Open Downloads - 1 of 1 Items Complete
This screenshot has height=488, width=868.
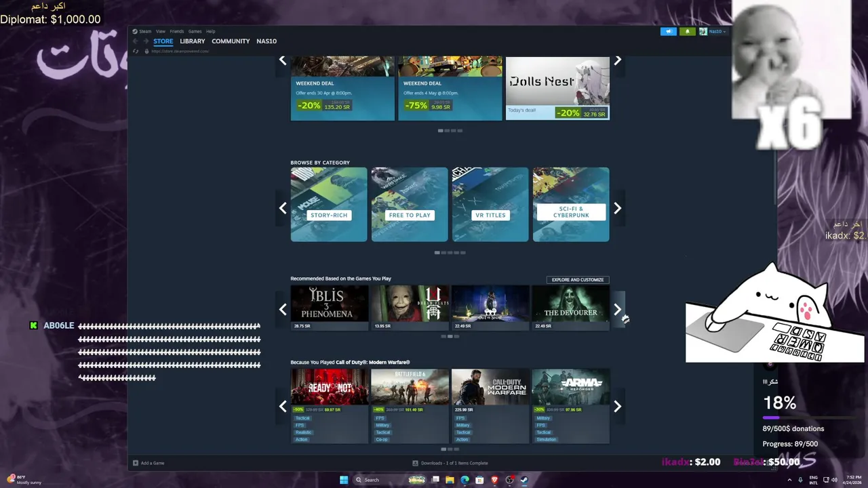click(x=454, y=463)
